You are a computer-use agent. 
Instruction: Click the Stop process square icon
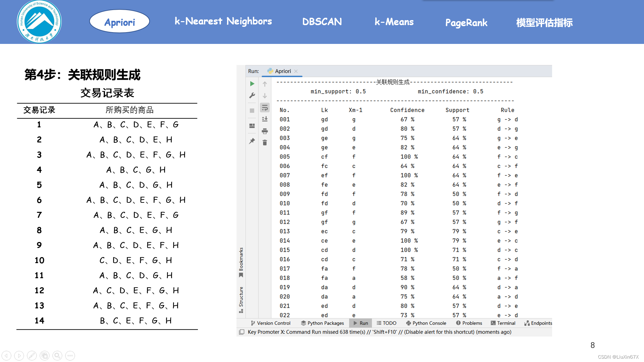(252, 111)
